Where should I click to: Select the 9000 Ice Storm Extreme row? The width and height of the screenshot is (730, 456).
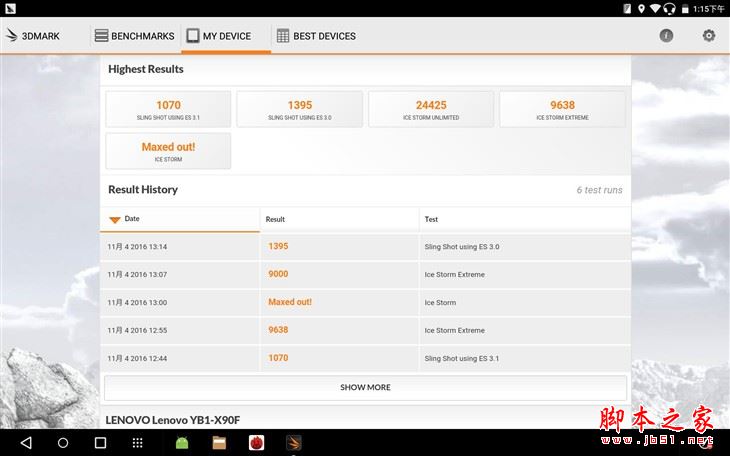[x=365, y=274]
